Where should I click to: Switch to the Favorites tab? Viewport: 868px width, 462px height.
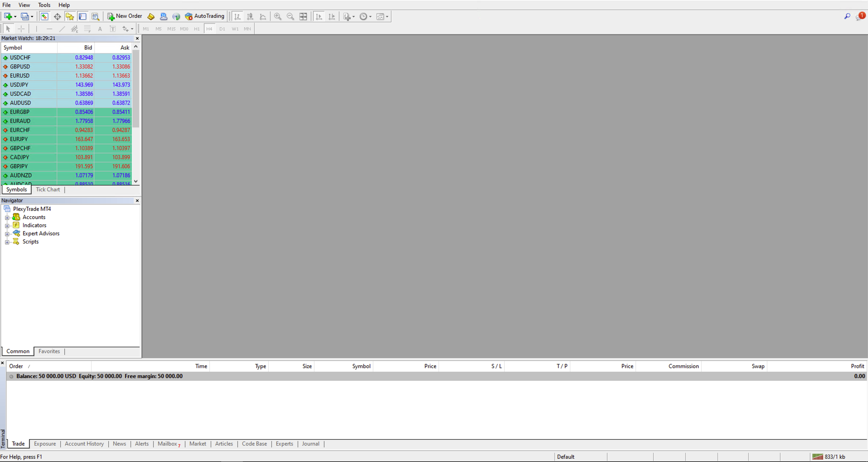49,351
